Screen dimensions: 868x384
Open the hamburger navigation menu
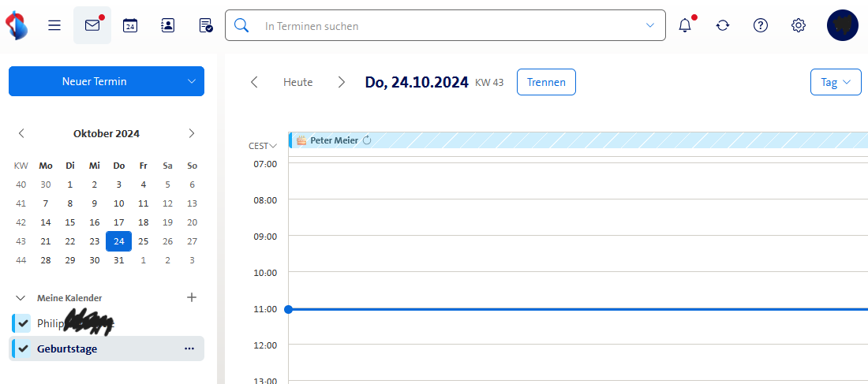click(x=54, y=25)
